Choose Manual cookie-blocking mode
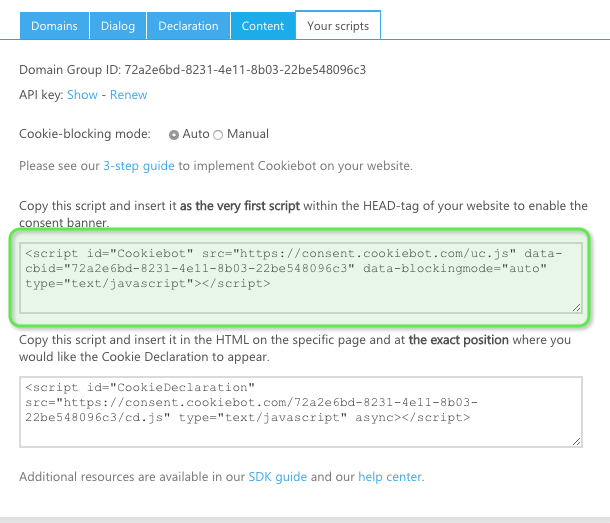Image resolution: width=610 pixels, height=523 pixels. 219,134
